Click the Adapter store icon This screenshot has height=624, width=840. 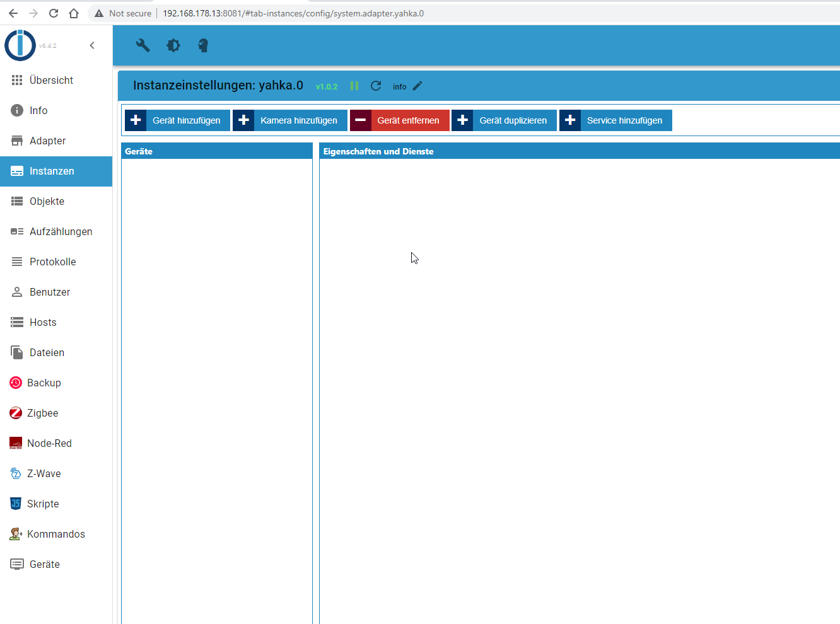17,141
